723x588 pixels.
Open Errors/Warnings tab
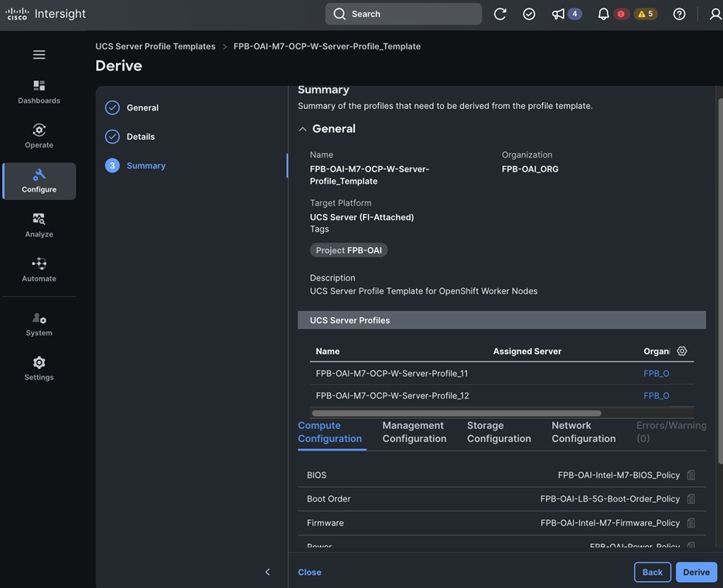(671, 432)
